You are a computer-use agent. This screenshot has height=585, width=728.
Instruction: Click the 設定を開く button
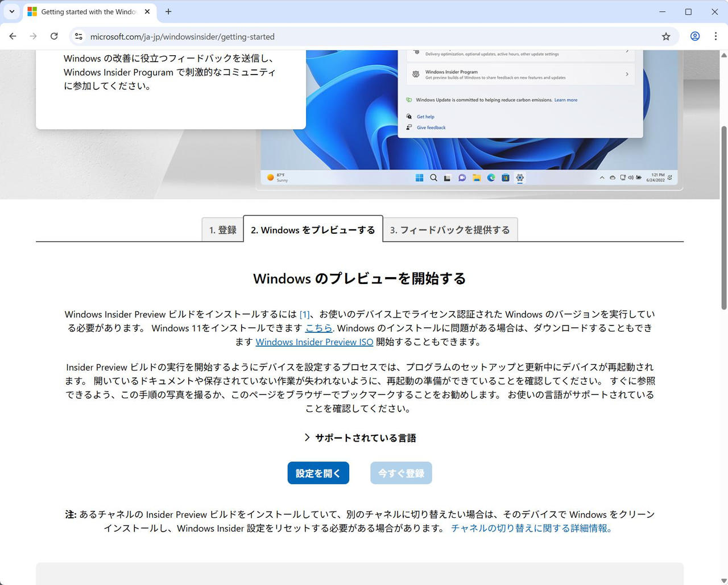318,473
